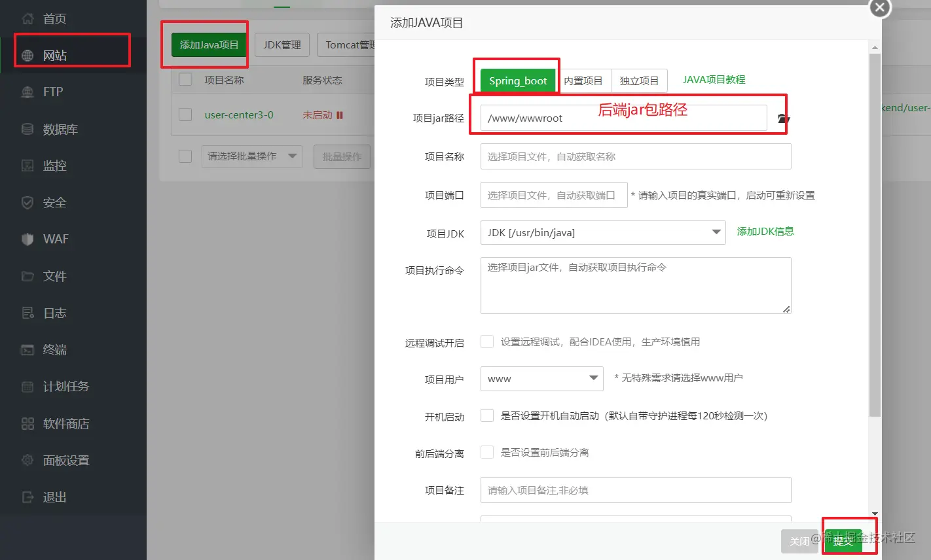
Task: Tick the select-all checkbox in table header
Action: pyautogui.click(x=185, y=80)
